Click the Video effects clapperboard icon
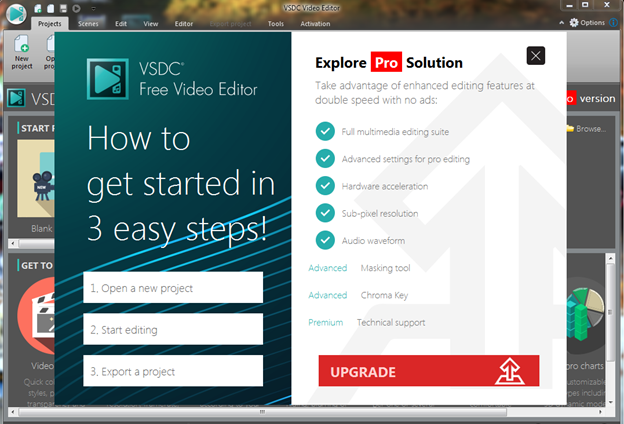Image resolution: width=624 pixels, height=424 pixels. pos(36,316)
